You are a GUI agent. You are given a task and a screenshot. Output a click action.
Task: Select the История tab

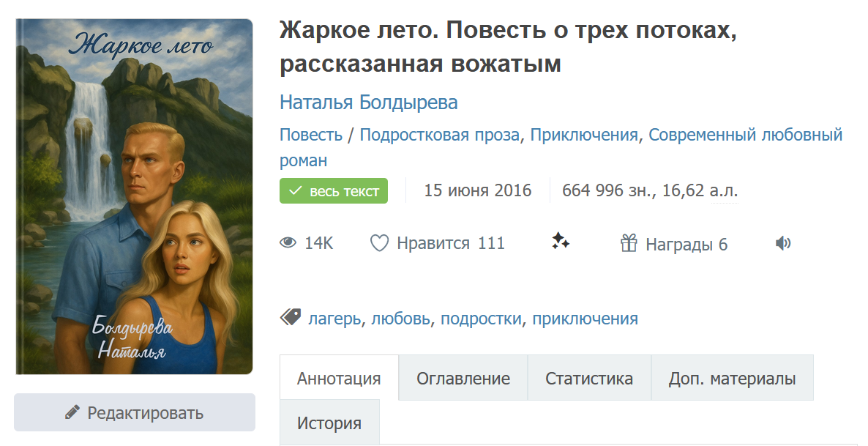(x=329, y=423)
